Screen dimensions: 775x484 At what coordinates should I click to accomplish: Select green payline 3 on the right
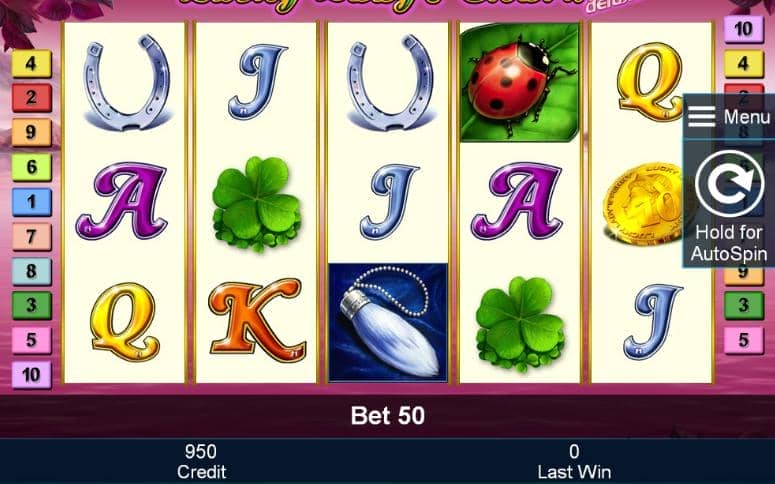pyautogui.click(x=744, y=306)
